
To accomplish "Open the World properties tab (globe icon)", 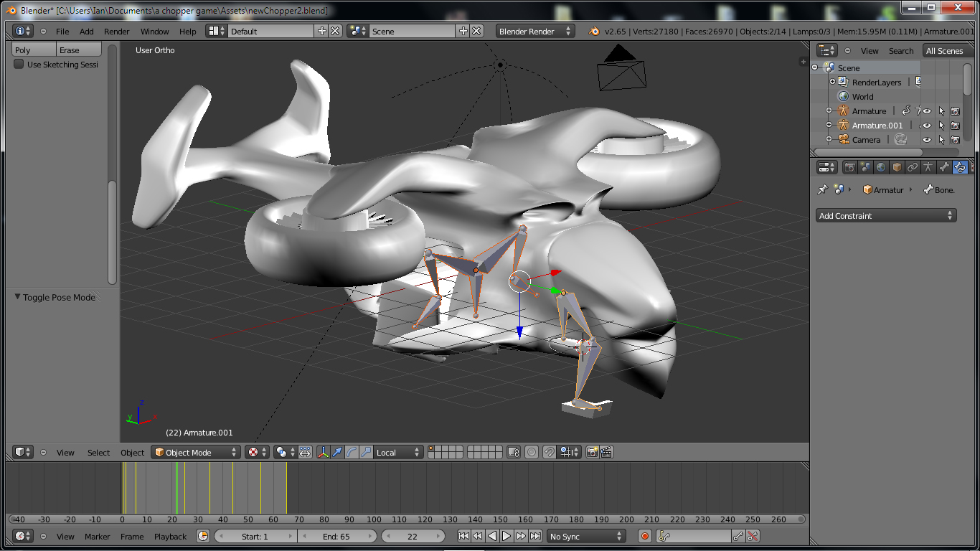I will (x=882, y=167).
